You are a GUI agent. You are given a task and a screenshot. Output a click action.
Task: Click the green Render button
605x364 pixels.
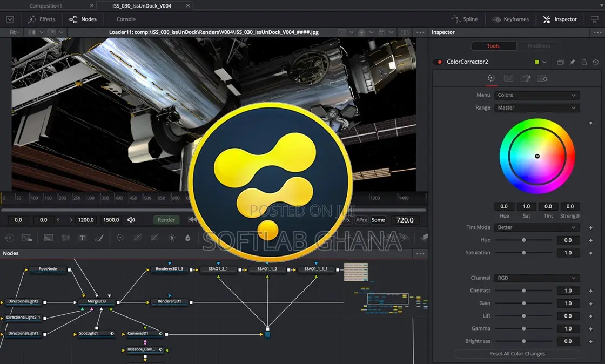pos(166,220)
